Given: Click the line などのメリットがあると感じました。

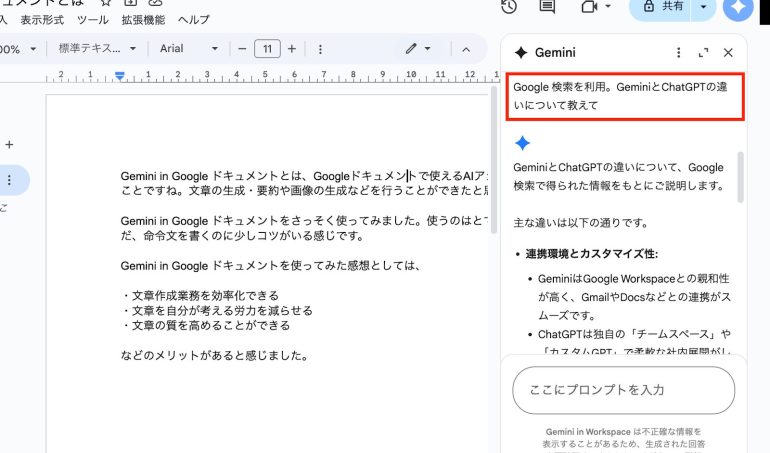Looking at the screenshot, I should [x=215, y=355].
